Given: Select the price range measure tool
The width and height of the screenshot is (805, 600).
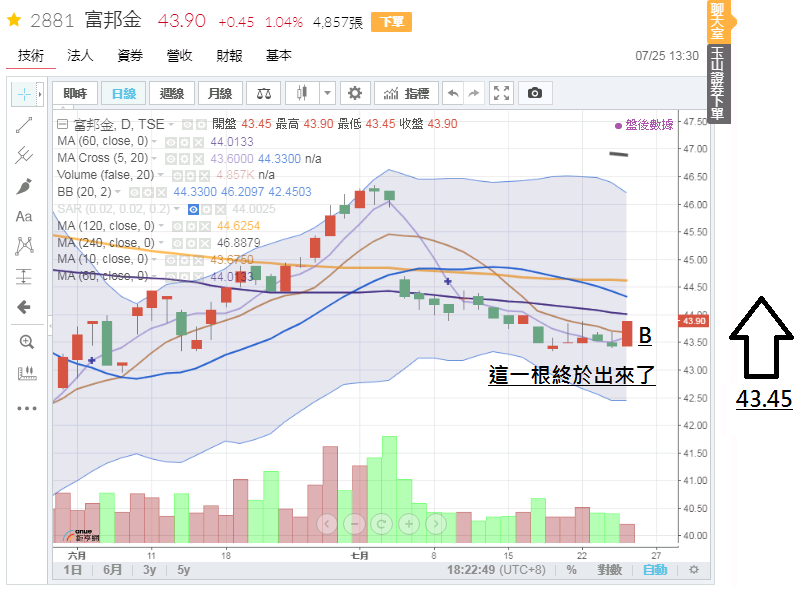Looking at the screenshot, I should pyautogui.click(x=24, y=277).
